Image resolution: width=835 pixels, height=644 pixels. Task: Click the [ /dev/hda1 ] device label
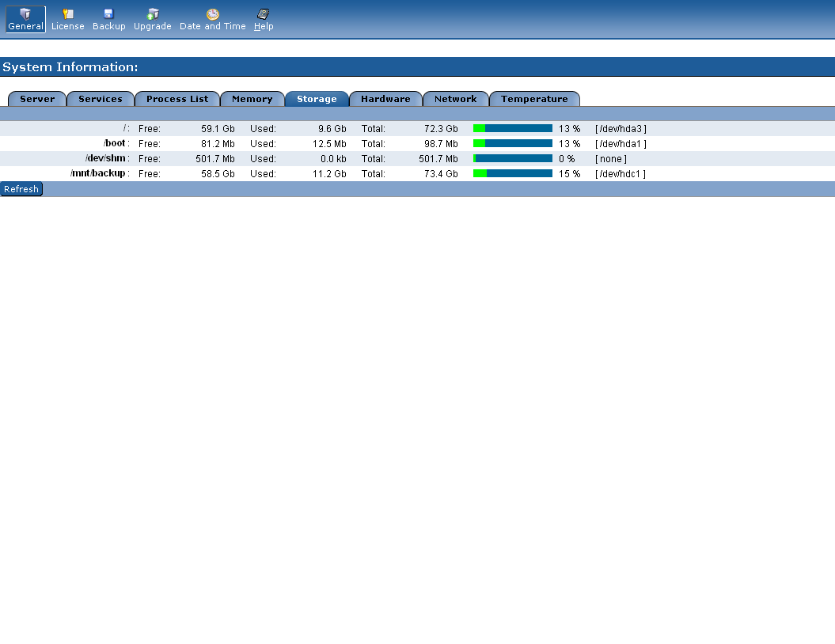621,144
